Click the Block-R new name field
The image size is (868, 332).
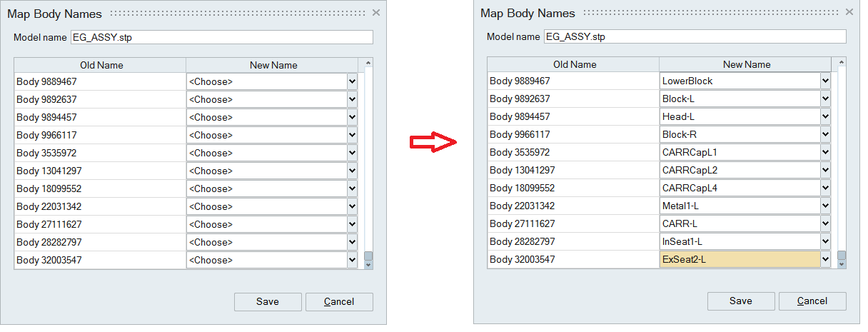pyautogui.click(x=740, y=134)
